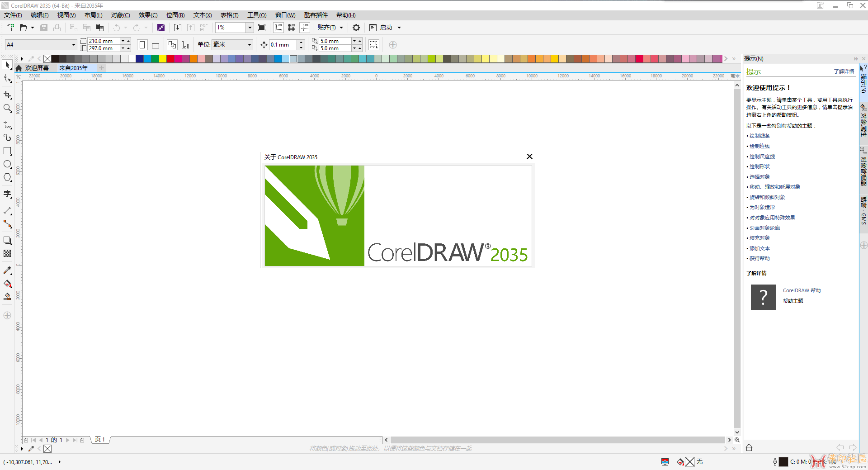Select the Shape edit tool

[x=8, y=79]
